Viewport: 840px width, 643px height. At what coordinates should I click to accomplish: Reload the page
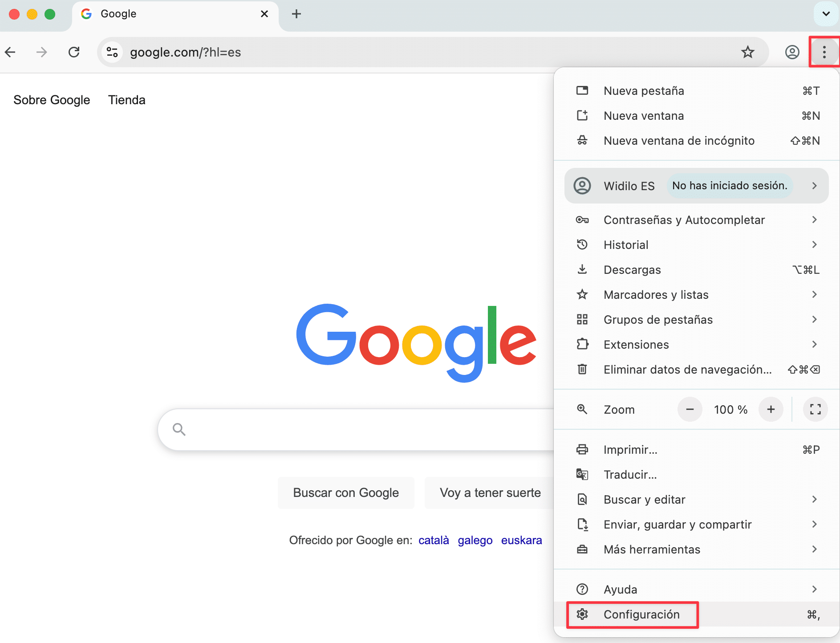(x=74, y=52)
